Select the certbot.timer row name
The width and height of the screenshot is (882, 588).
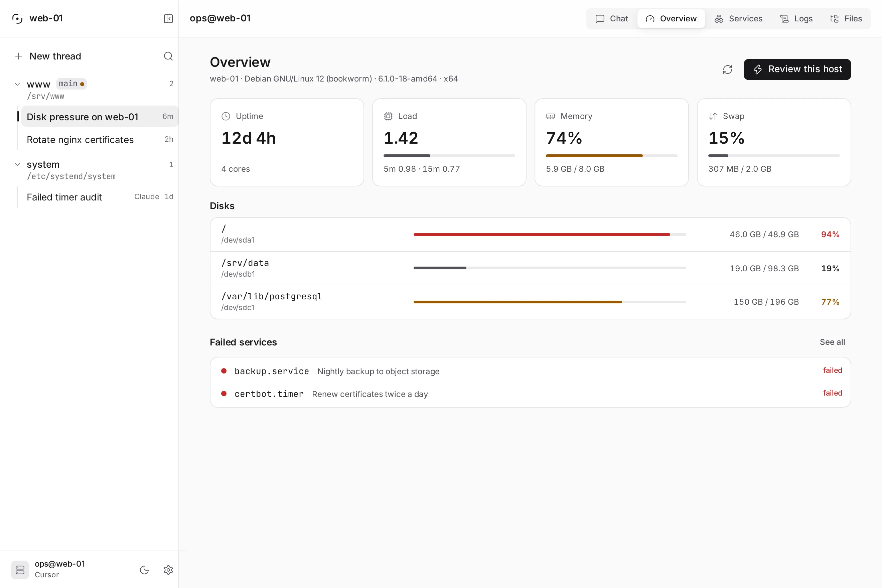[269, 394]
